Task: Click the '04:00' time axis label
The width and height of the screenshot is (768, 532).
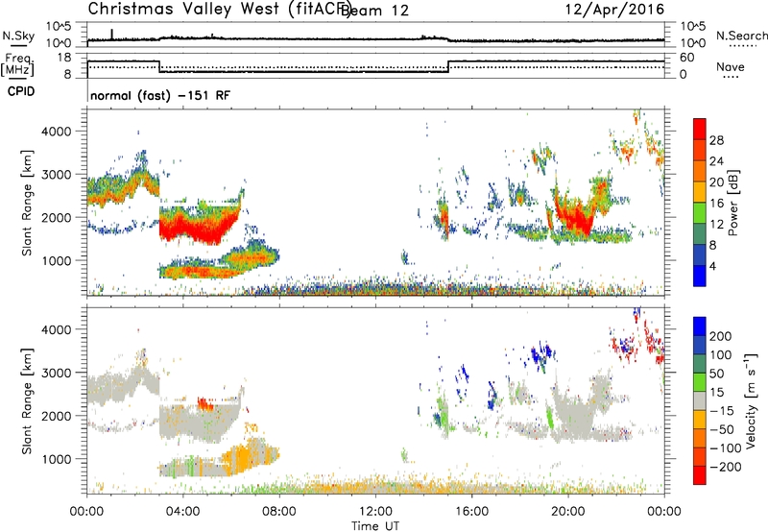Action: click(x=182, y=512)
